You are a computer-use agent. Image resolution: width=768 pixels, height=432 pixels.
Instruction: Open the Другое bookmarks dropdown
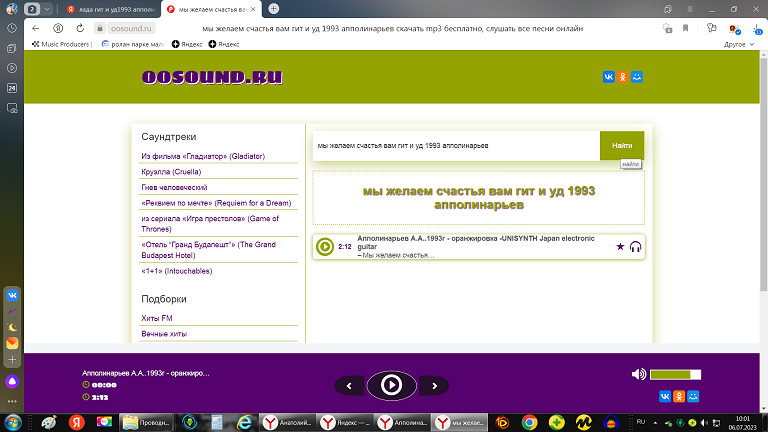(x=739, y=44)
